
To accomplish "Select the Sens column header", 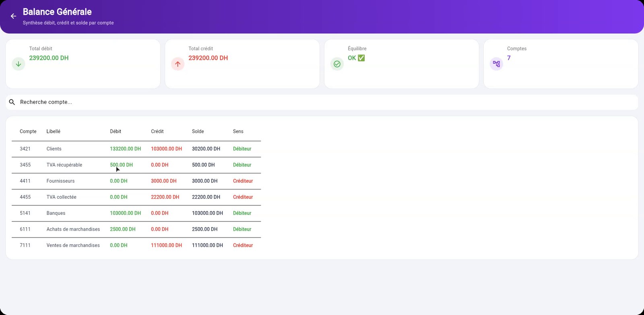I will tap(238, 132).
